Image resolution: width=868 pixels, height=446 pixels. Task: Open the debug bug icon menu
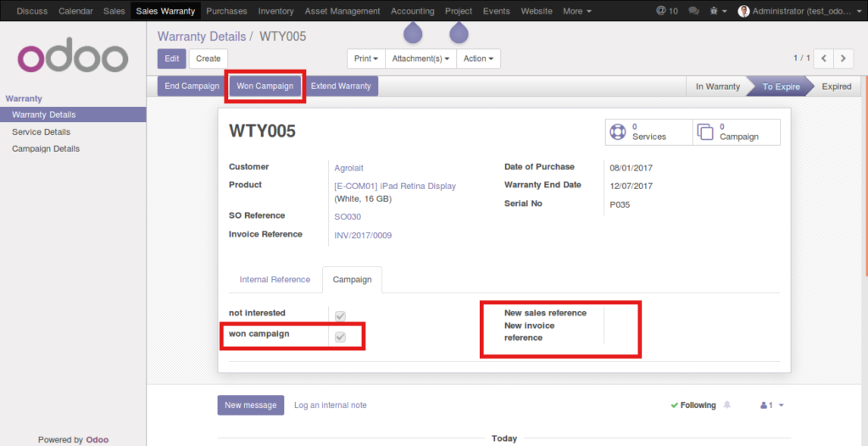pos(718,10)
